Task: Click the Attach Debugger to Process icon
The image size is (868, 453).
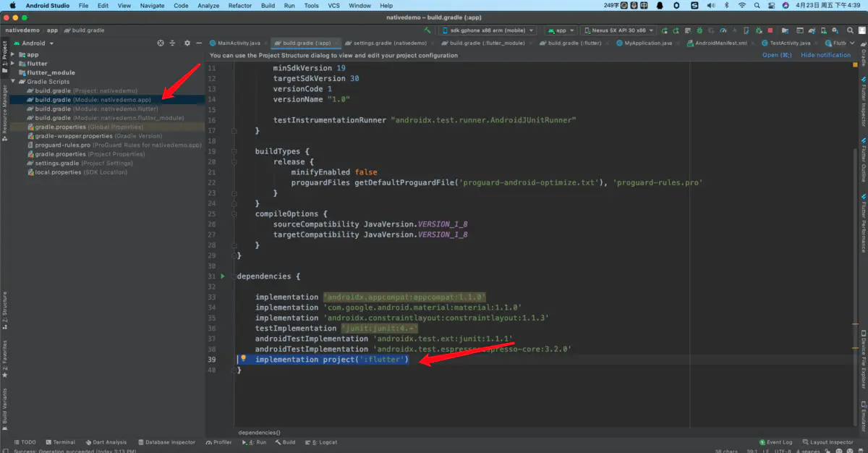Action: click(759, 30)
